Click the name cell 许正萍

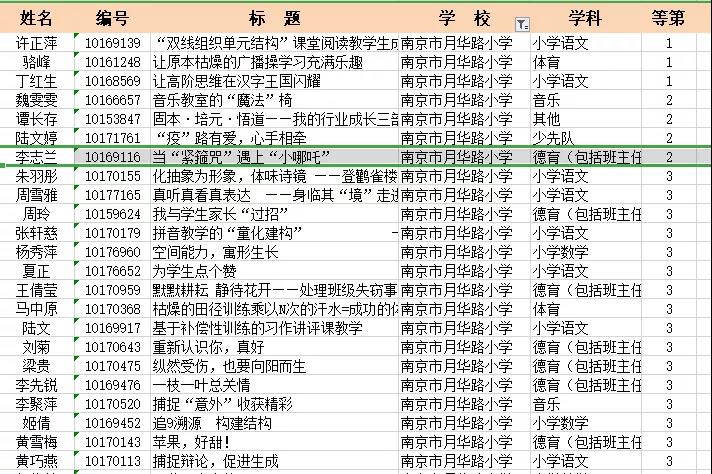point(36,43)
